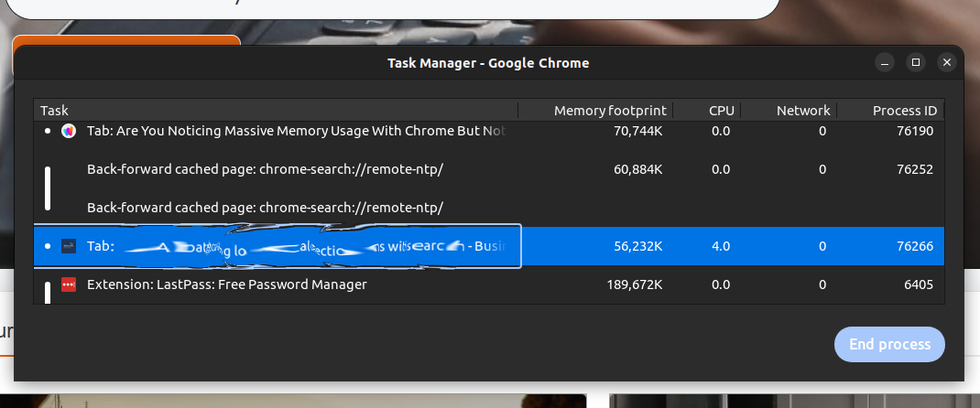Select LastPass Free Password Manager extension row
Viewport: 980px width, 408px height.
(x=489, y=285)
